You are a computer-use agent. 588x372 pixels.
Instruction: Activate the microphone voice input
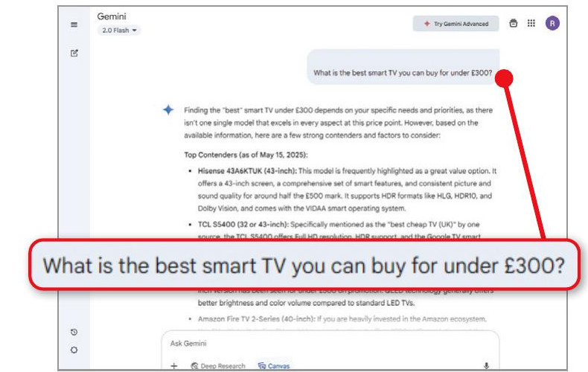point(486,365)
